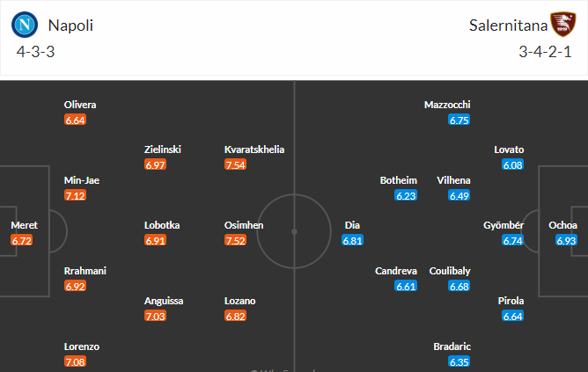Open Gyömbér's player name

point(503,225)
